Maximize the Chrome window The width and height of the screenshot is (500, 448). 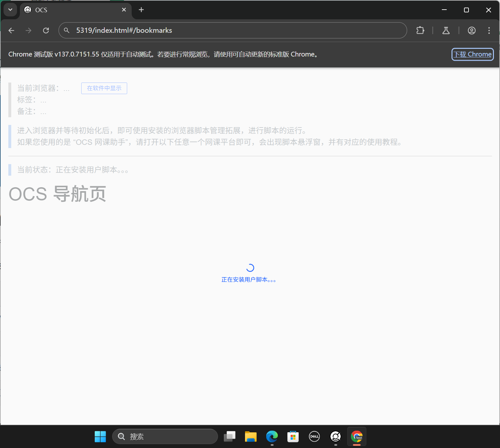466,10
